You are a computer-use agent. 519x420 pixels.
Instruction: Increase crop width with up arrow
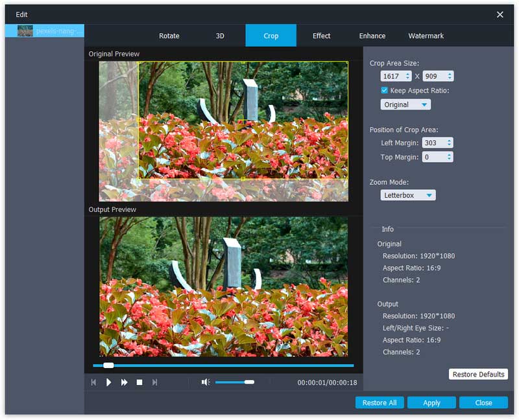(408, 74)
